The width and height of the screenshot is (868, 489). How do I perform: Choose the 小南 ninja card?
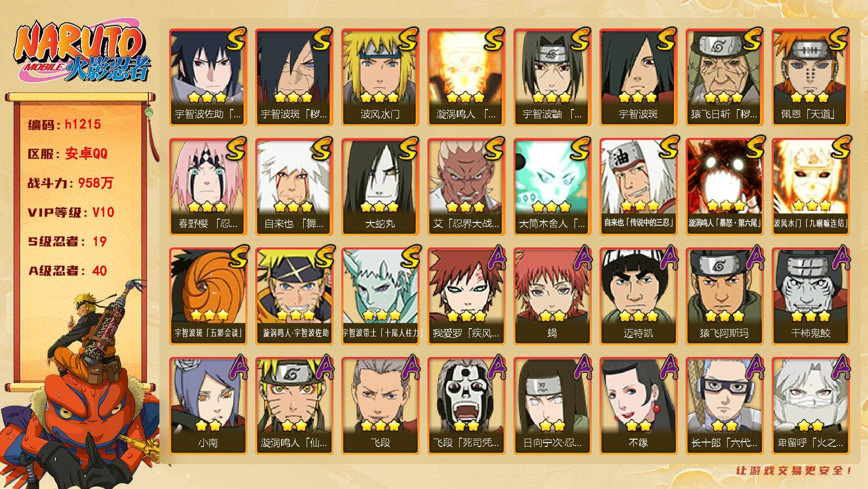pos(208,406)
